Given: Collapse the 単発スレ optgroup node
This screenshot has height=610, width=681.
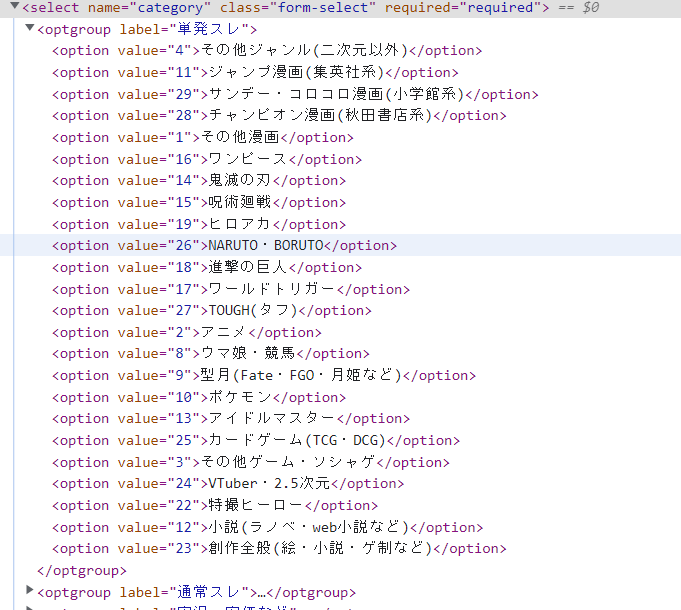Looking at the screenshot, I should tap(29, 28).
